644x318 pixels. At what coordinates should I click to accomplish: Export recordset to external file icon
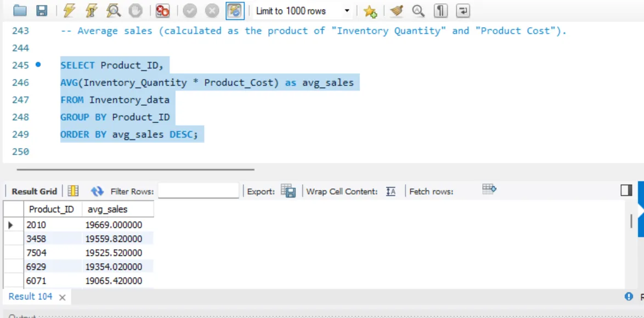[x=289, y=191]
